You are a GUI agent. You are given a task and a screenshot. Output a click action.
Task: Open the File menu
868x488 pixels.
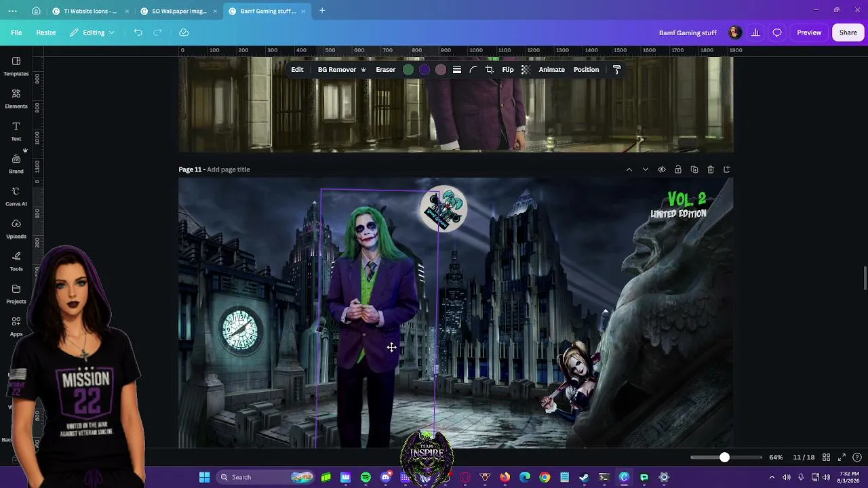(16, 33)
